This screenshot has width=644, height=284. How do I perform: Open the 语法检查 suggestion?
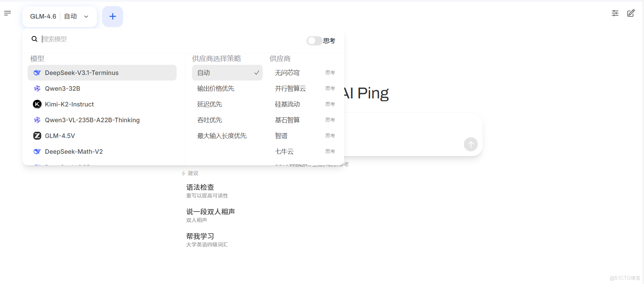[x=200, y=187]
